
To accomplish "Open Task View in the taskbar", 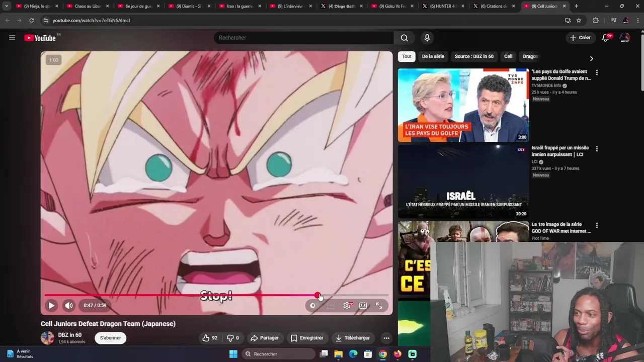I will (324, 354).
